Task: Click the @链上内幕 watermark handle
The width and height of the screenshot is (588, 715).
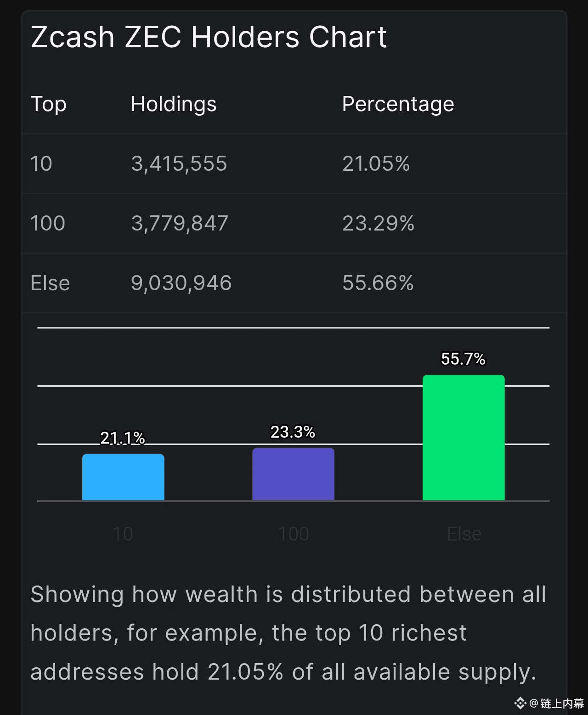Action: pos(557,704)
